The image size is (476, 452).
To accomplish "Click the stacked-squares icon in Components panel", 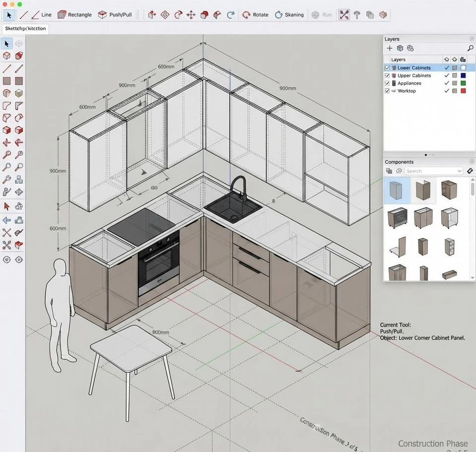I will click(x=389, y=171).
